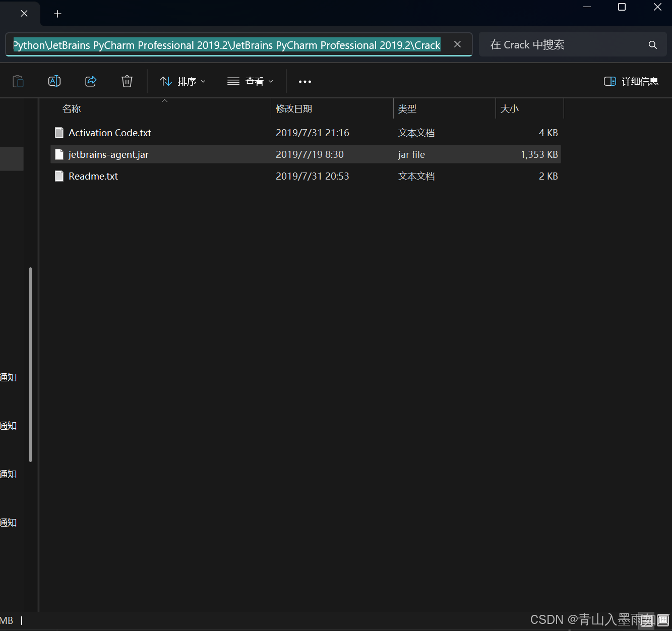Select the Readme.txt file
Image resolution: width=672 pixels, height=631 pixels.
(306, 176)
